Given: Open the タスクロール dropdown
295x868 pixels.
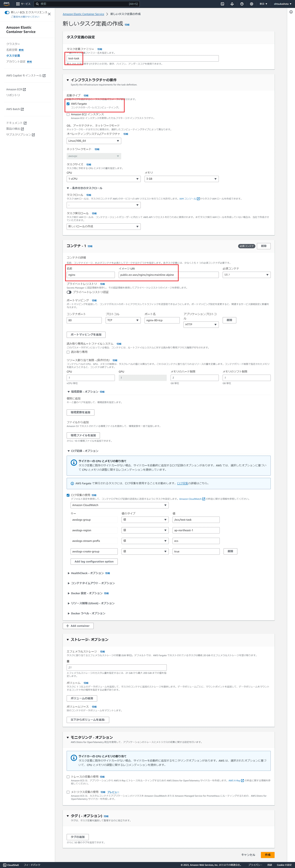Looking at the screenshot, I should point(104,205).
